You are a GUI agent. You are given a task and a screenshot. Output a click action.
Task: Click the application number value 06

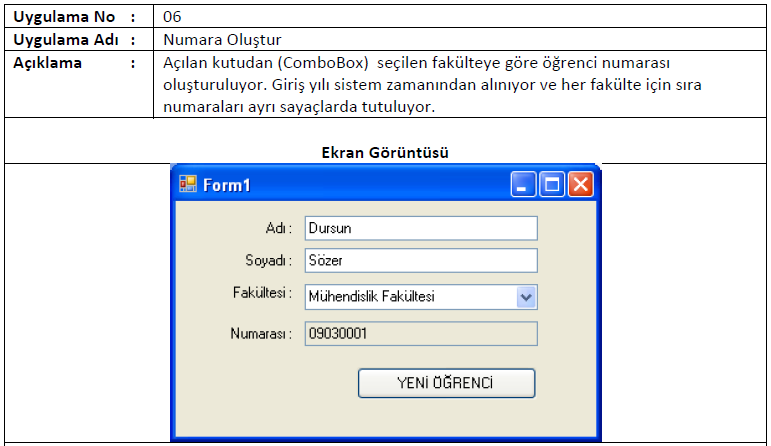tap(171, 17)
